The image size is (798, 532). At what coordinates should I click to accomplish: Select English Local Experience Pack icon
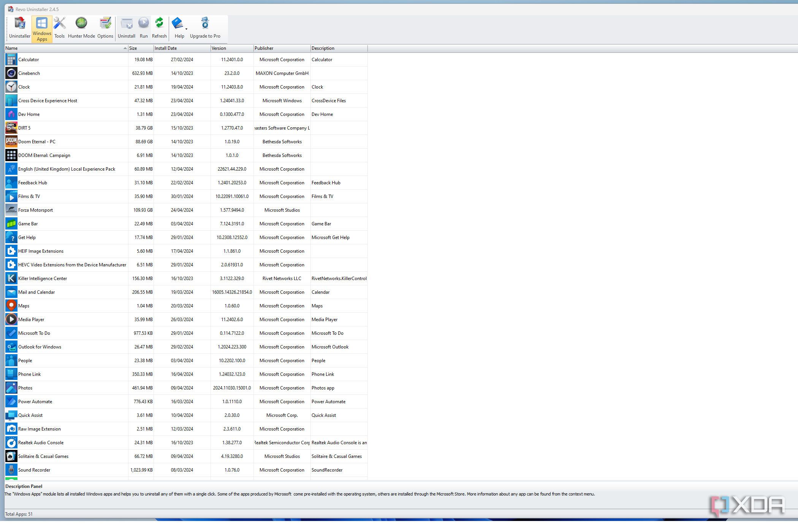click(x=11, y=169)
